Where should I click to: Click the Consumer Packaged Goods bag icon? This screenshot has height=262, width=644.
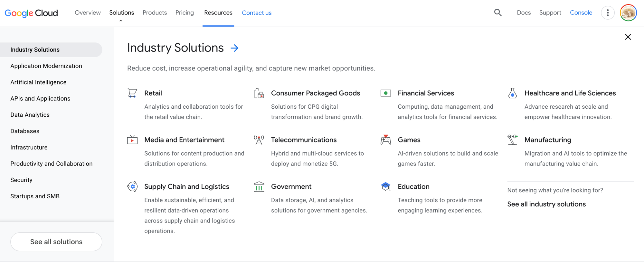tap(259, 93)
